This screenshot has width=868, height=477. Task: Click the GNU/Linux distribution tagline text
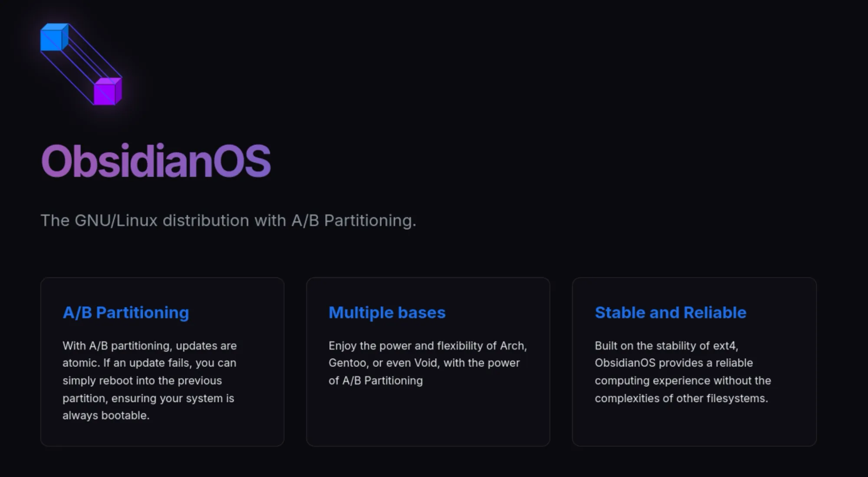pyautogui.click(x=228, y=220)
